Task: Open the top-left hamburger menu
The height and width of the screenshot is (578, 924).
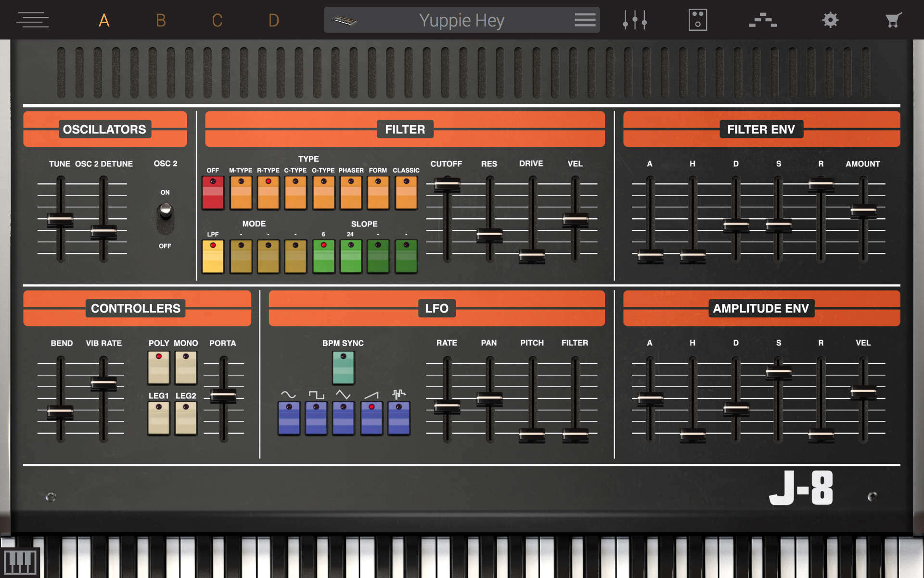Action: pos(33,20)
